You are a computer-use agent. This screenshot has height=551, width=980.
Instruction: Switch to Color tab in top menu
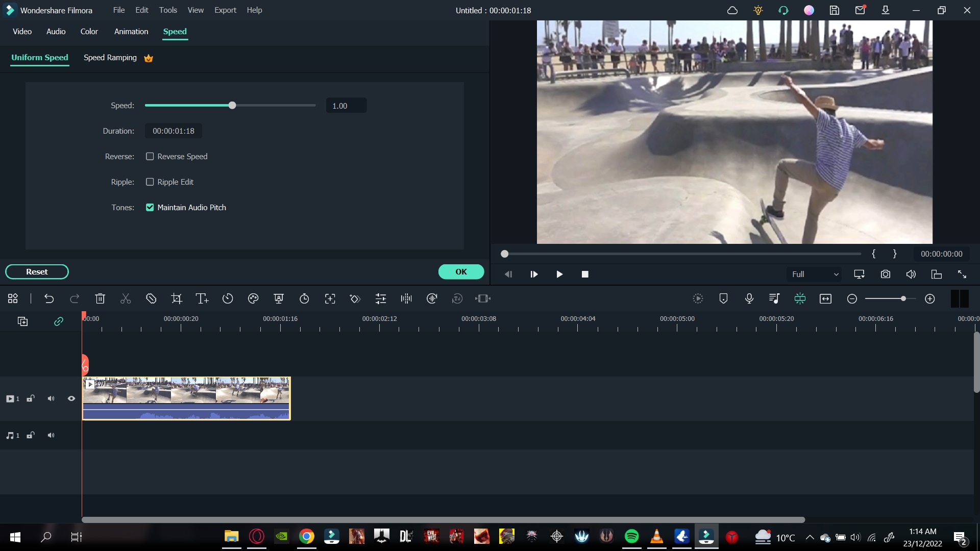point(89,32)
